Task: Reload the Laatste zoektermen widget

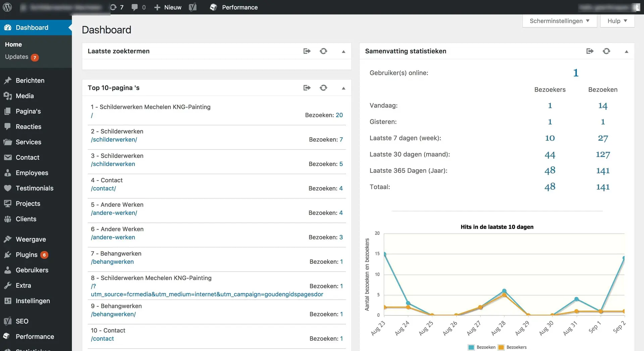Action: pyautogui.click(x=323, y=51)
